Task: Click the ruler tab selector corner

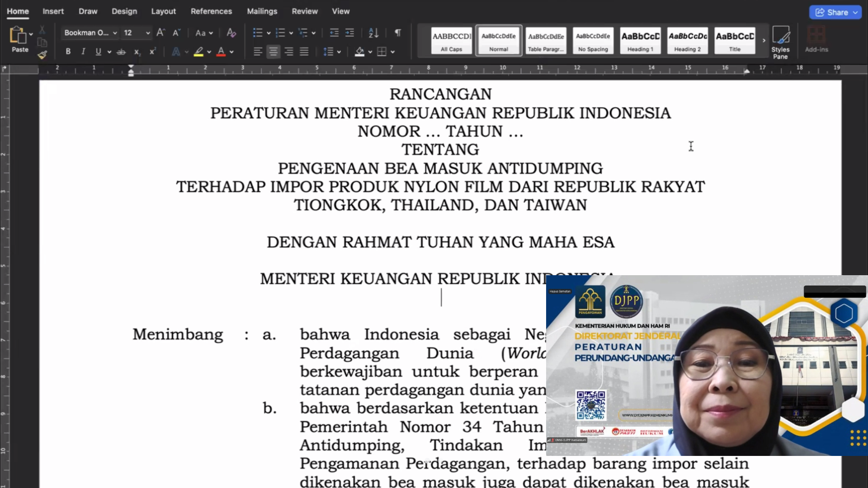Action: 5,69
